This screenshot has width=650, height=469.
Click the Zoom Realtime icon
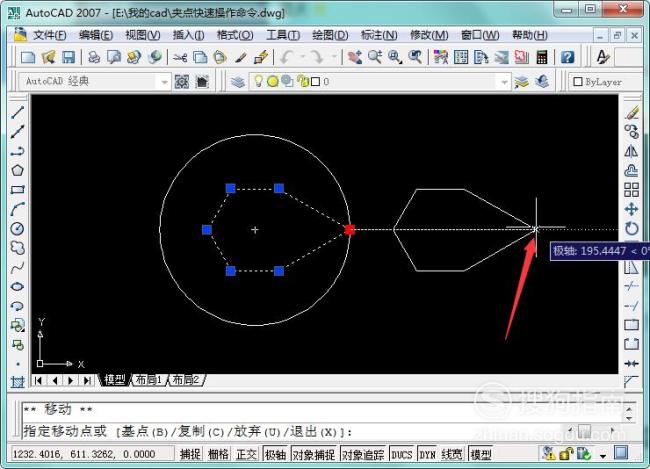pos(375,57)
